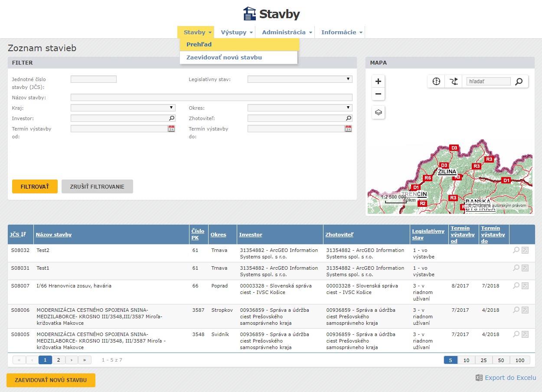Open the Okres dropdown
The image size is (542, 392).
(300, 108)
